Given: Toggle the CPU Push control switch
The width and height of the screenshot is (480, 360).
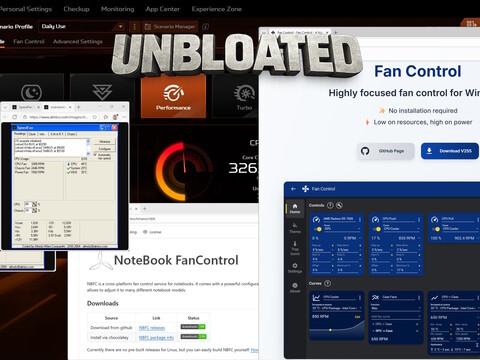Looking at the screenshot, I should (377, 229).
